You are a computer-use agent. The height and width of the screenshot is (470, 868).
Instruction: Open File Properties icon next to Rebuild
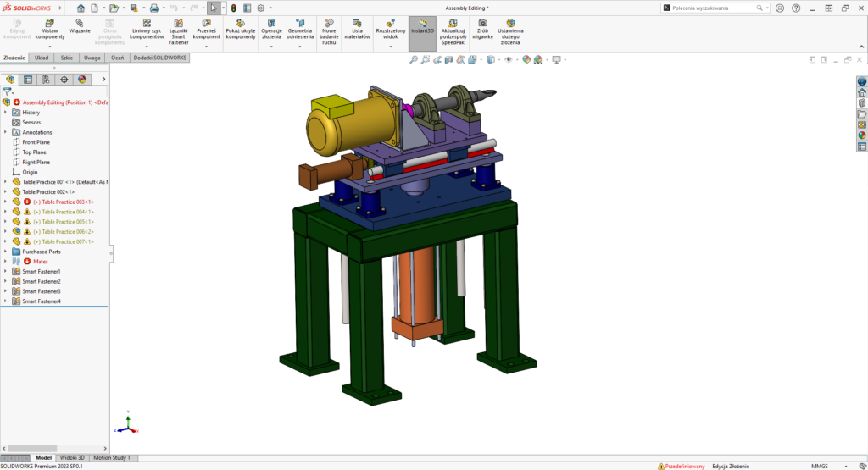(x=247, y=8)
